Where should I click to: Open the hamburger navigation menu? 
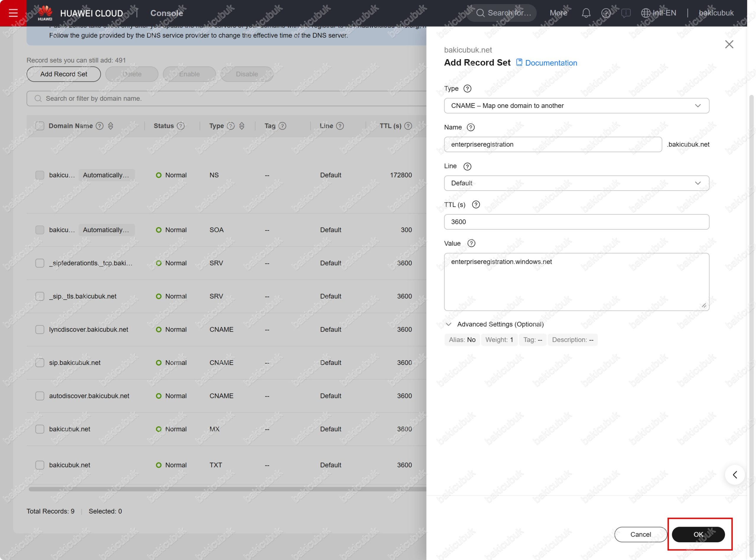(x=13, y=13)
